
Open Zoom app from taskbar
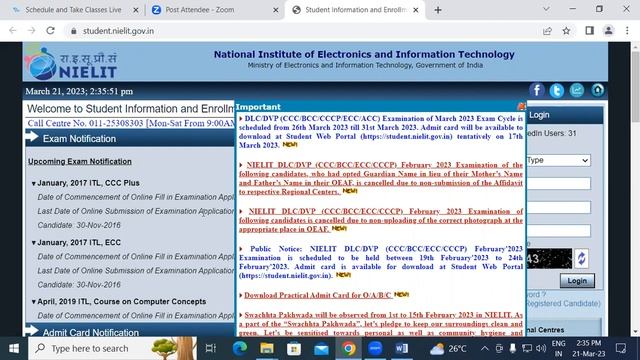point(375,348)
